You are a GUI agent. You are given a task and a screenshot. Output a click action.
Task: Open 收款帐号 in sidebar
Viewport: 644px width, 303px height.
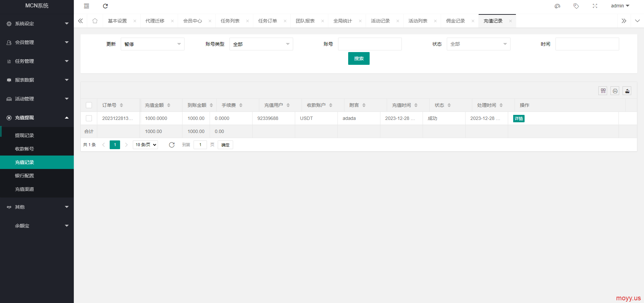click(x=37, y=149)
